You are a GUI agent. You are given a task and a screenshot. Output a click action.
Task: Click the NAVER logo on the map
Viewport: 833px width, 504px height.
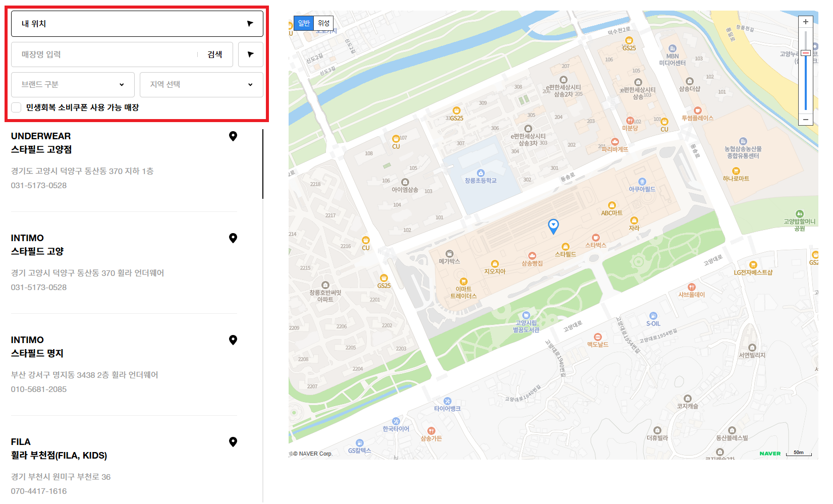coord(770,454)
